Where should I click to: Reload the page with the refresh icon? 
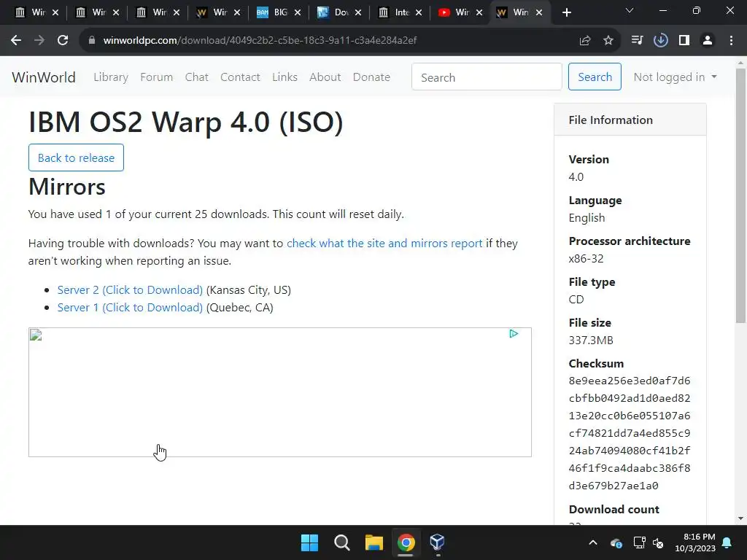pos(63,41)
